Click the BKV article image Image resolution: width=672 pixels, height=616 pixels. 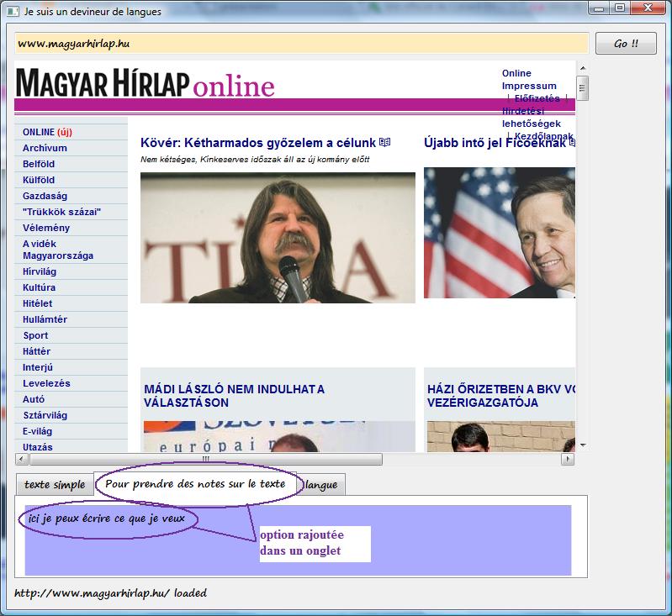(x=501, y=436)
